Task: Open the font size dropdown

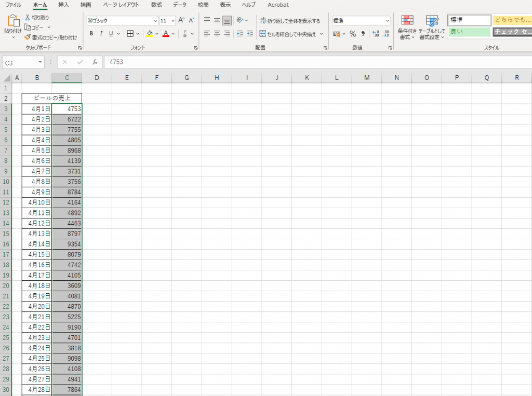Action: [172, 21]
